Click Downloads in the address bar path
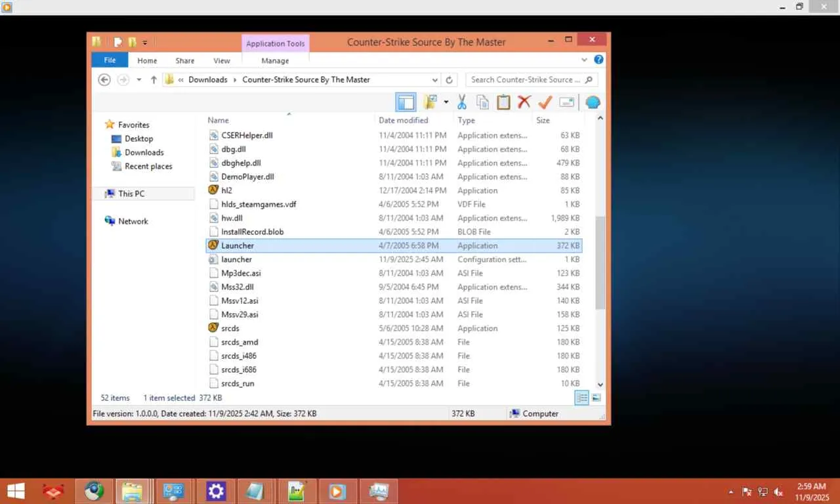This screenshot has width=840, height=504. pyautogui.click(x=207, y=79)
